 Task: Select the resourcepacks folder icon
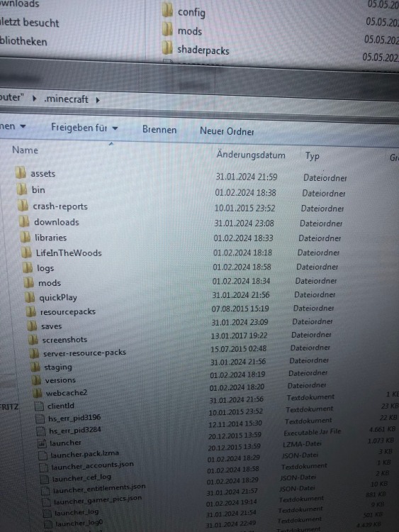[x=31, y=311]
